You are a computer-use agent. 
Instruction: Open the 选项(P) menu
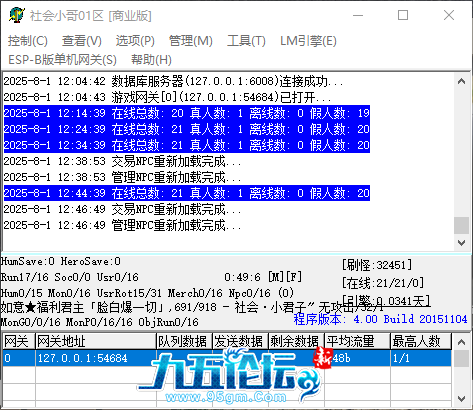[135, 41]
